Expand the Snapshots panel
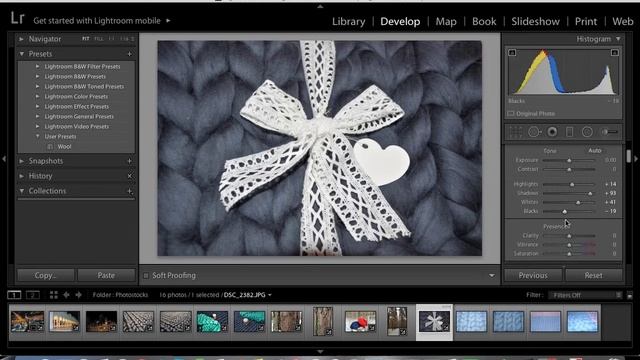 coord(21,161)
